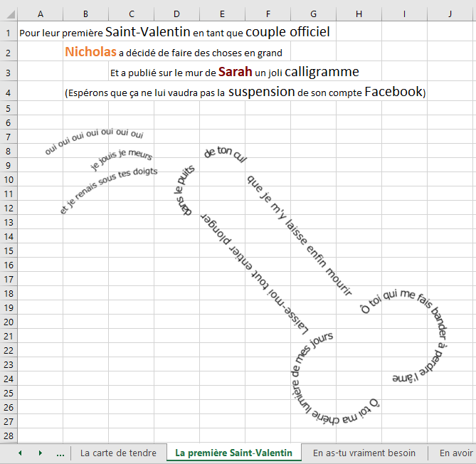Viewport: 476px width, 464px height.
Task: Click the previous sheet navigation arrow
Action: pos(20,453)
